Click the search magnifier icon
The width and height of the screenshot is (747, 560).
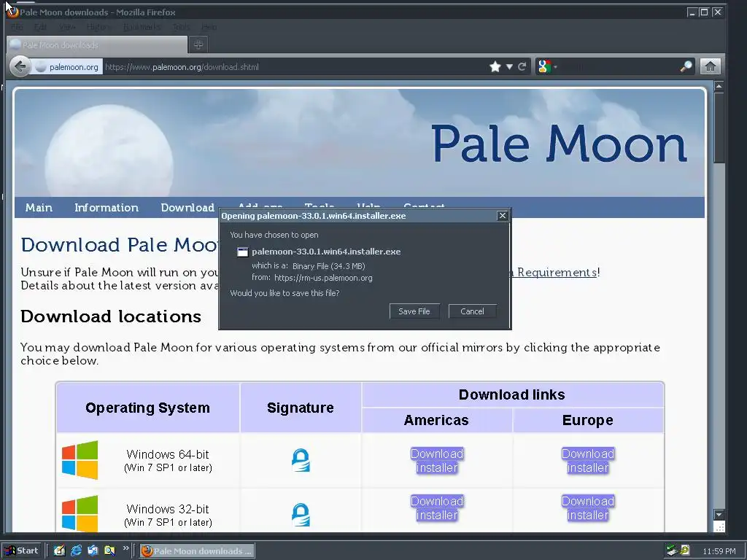coord(686,66)
